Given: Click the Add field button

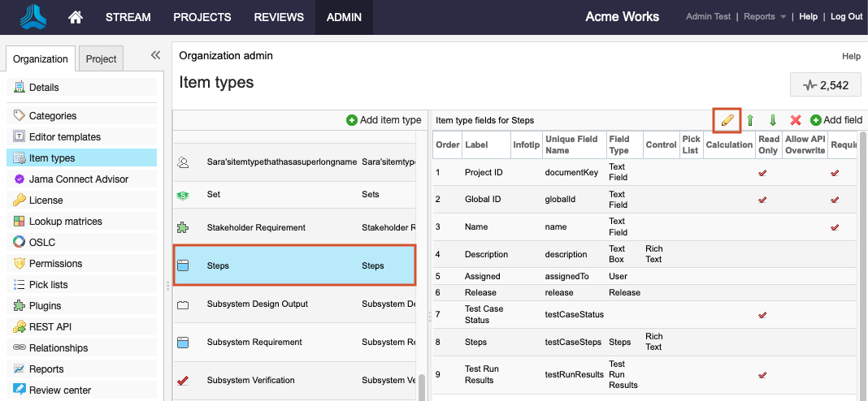Looking at the screenshot, I should [x=836, y=120].
